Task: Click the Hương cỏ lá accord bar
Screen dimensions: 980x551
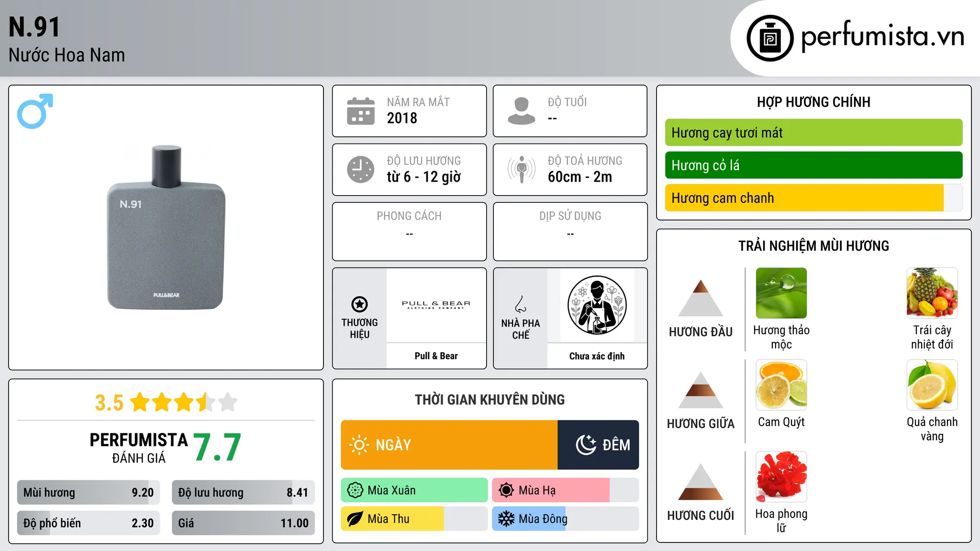Action: click(x=813, y=165)
